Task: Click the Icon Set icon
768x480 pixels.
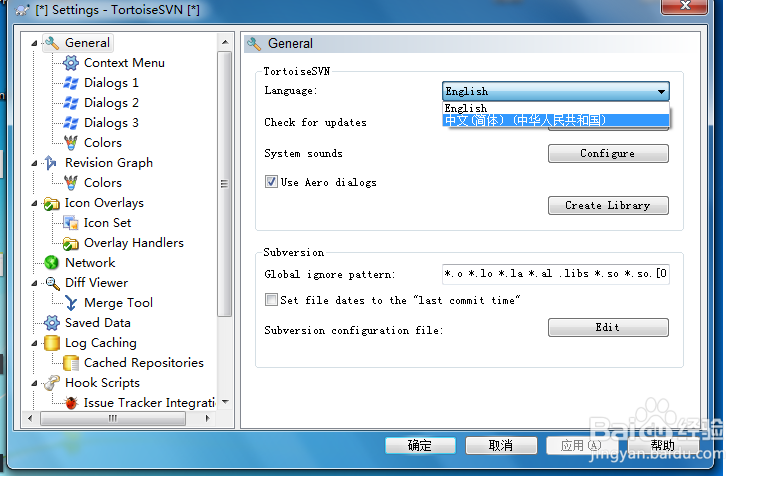Action: pos(71,223)
